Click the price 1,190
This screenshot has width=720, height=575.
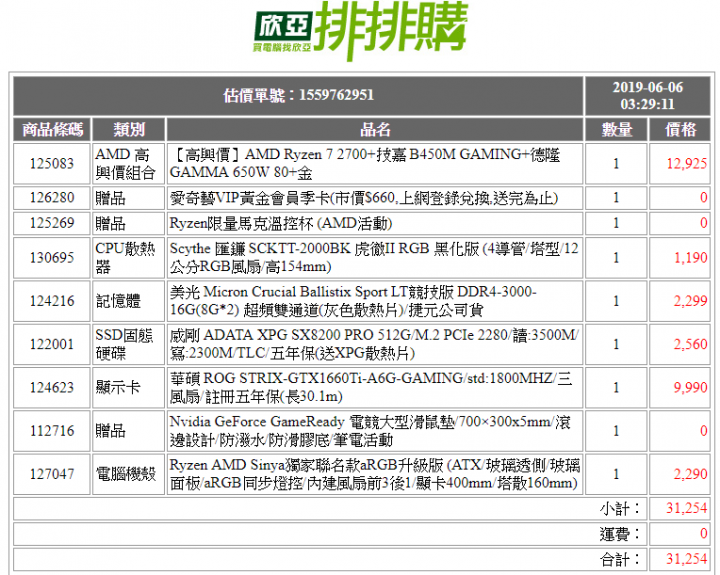(690, 258)
